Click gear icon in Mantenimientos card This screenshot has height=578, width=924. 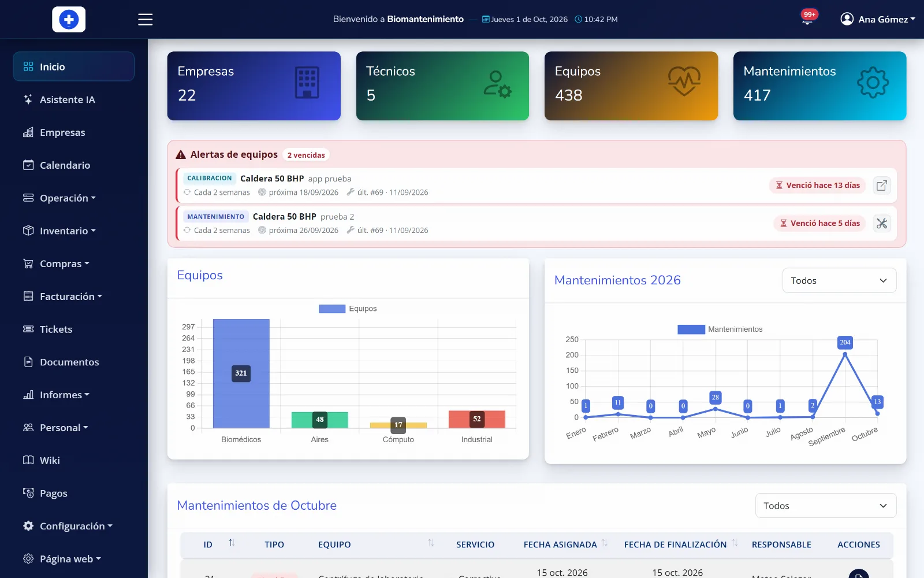tap(873, 83)
